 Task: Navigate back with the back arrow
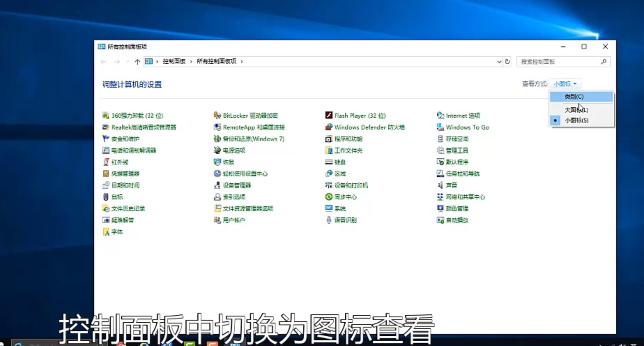point(103,61)
